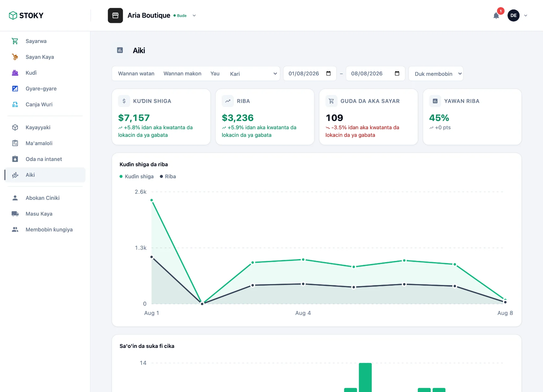Screen dimensions: 543x392
Task: Click the Sa'o'in da suka fi cika heading
Action: 147,346
